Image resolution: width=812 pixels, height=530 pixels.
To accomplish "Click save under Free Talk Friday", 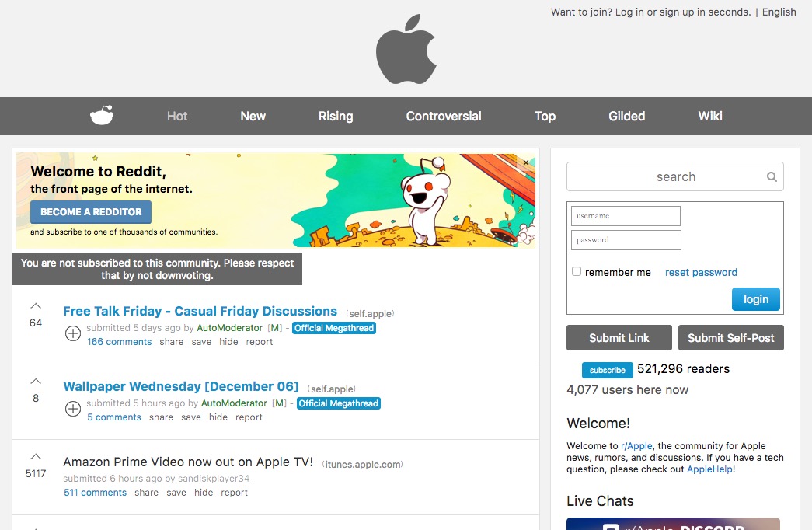I will tap(201, 342).
